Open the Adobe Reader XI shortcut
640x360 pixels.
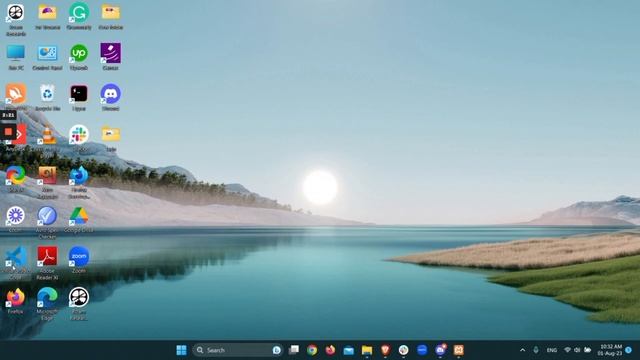(x=47, y=262)
